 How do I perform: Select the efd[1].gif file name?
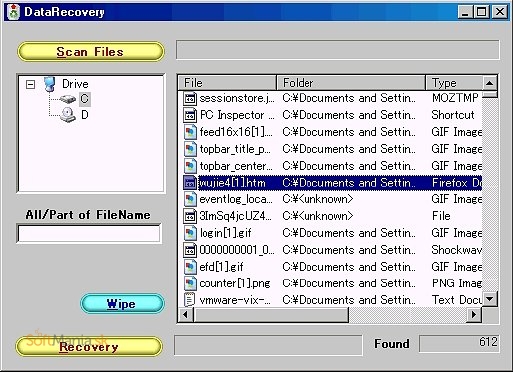pos(222,267)
